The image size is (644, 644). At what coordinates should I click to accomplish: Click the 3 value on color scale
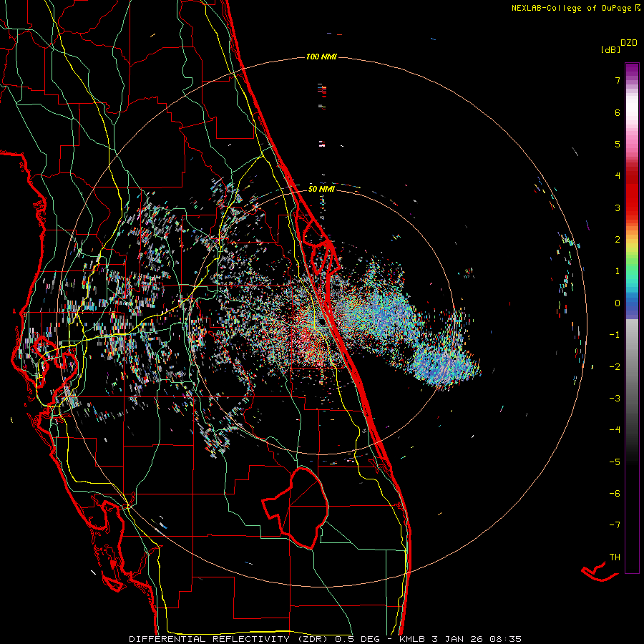(x=618, y=208)
